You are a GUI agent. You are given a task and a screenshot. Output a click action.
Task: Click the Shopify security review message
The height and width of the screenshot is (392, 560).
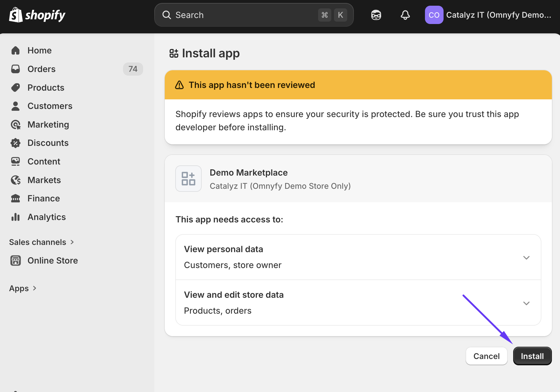(347, 121)
